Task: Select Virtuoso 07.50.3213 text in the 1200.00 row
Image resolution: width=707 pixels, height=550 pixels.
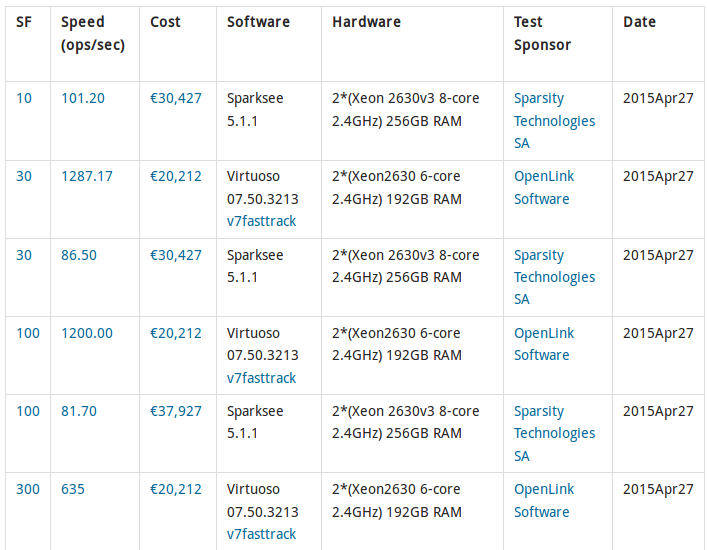Action: (x=263, y=344)
